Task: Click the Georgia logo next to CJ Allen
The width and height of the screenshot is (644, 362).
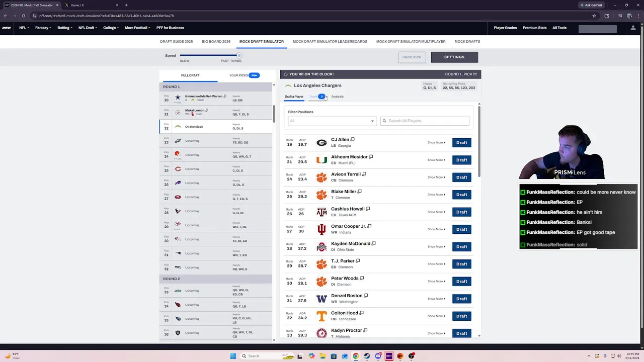Action: point(321,143)
